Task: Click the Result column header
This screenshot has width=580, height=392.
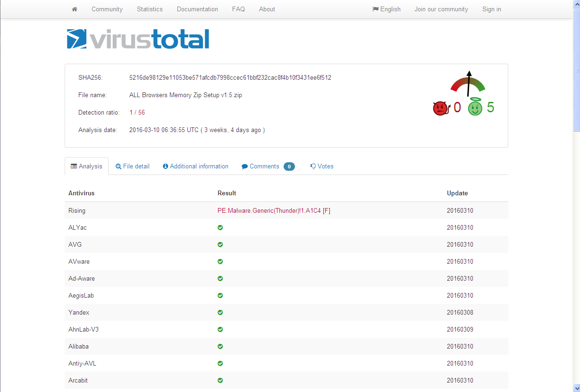Action: click(x=227, y=193)
